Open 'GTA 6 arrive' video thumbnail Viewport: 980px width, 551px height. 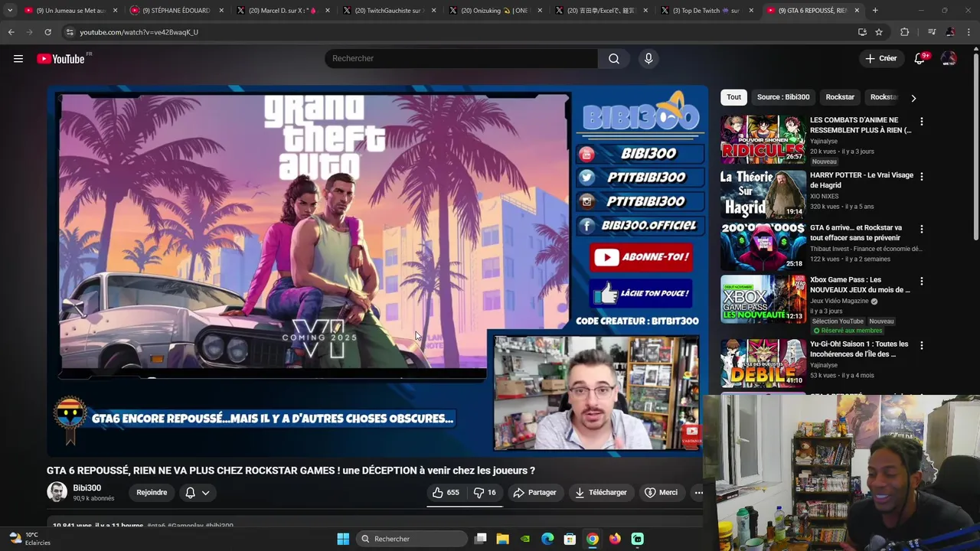(763, 246)
